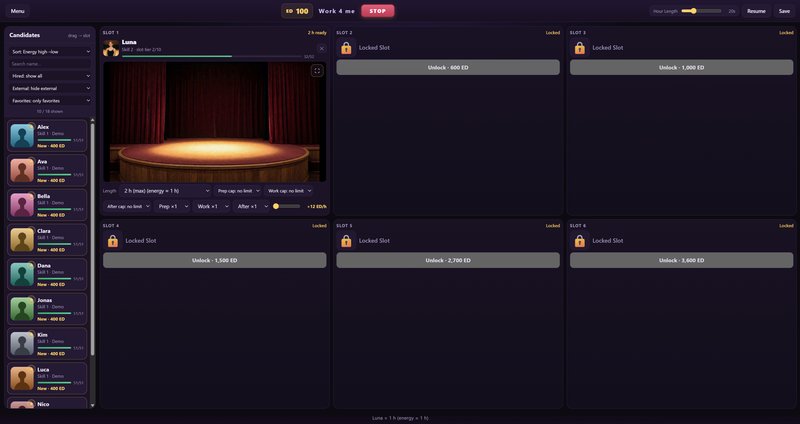Click 'Locked Slot' label in Slot 2
This screenshot has width=800, height=424.
374,47
